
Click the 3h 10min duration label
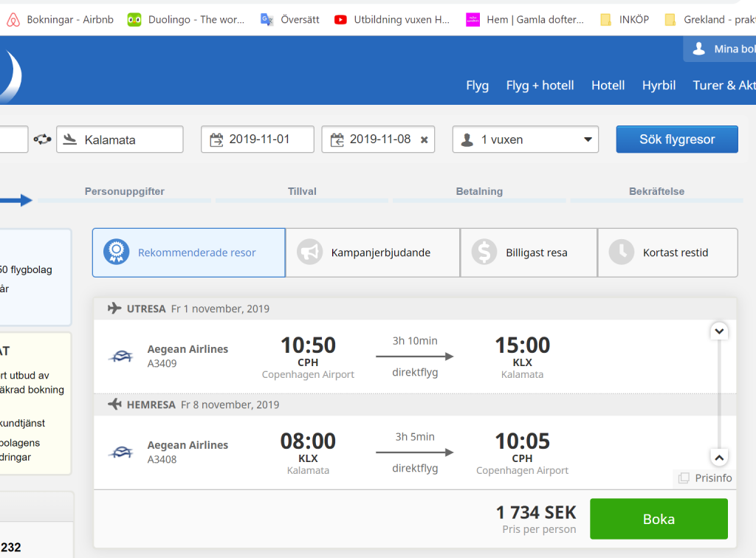click(x=415, y=341)
